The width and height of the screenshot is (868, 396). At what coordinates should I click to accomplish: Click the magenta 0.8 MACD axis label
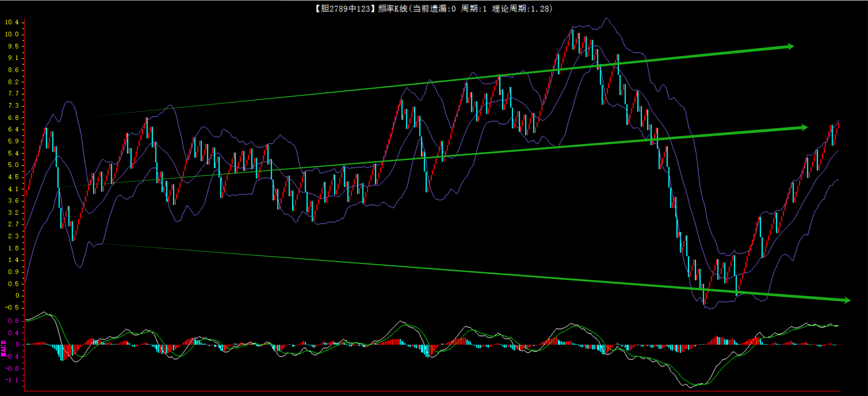(13, 321)
